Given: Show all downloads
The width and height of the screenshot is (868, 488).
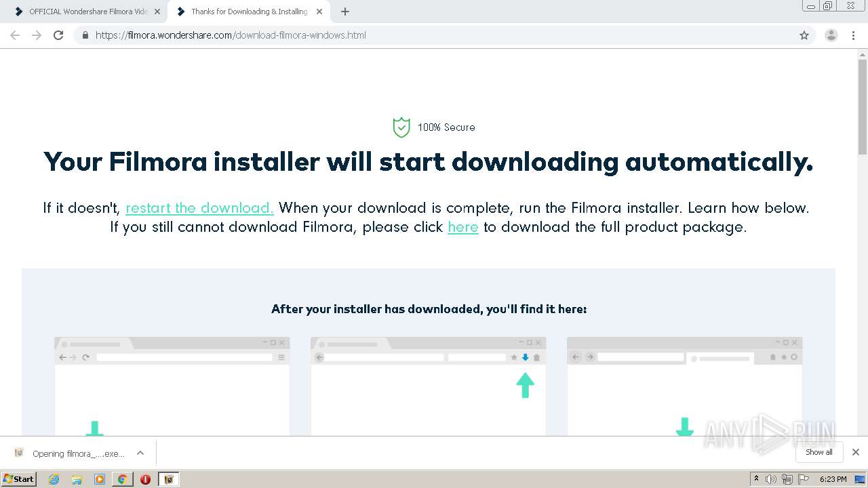Looking at the screenshot, I should coord(819,452).
